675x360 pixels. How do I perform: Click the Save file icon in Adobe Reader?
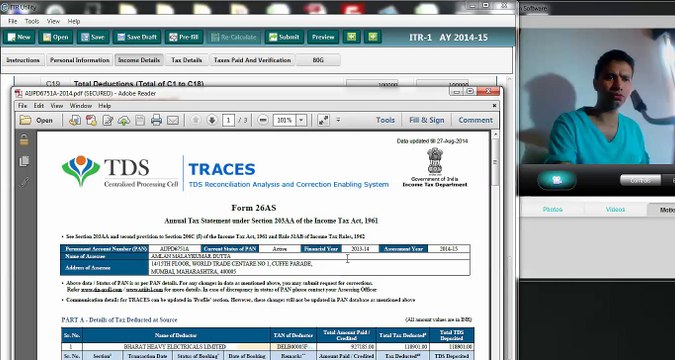click(140, 120)
